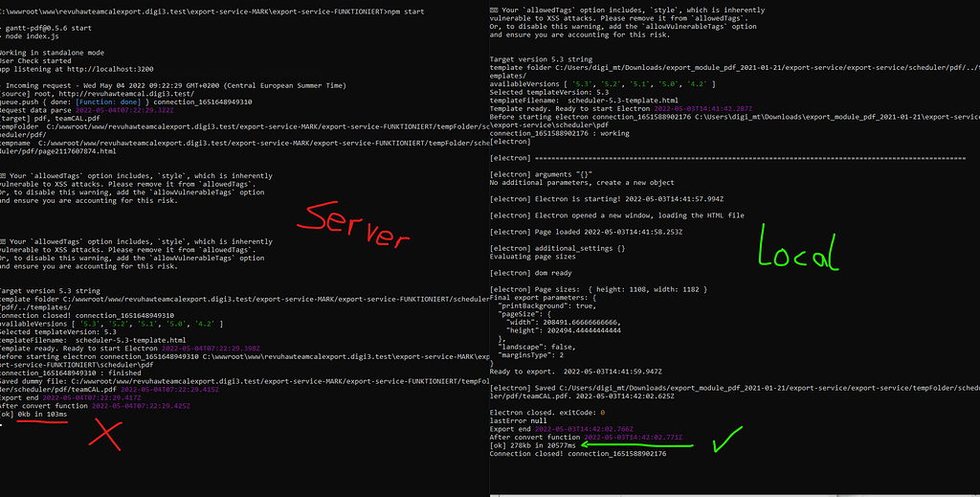Screen dimensions: 980x497
Task: Click "Connection closed! connection_1651588902176" in local log
Action: point(578,453)
